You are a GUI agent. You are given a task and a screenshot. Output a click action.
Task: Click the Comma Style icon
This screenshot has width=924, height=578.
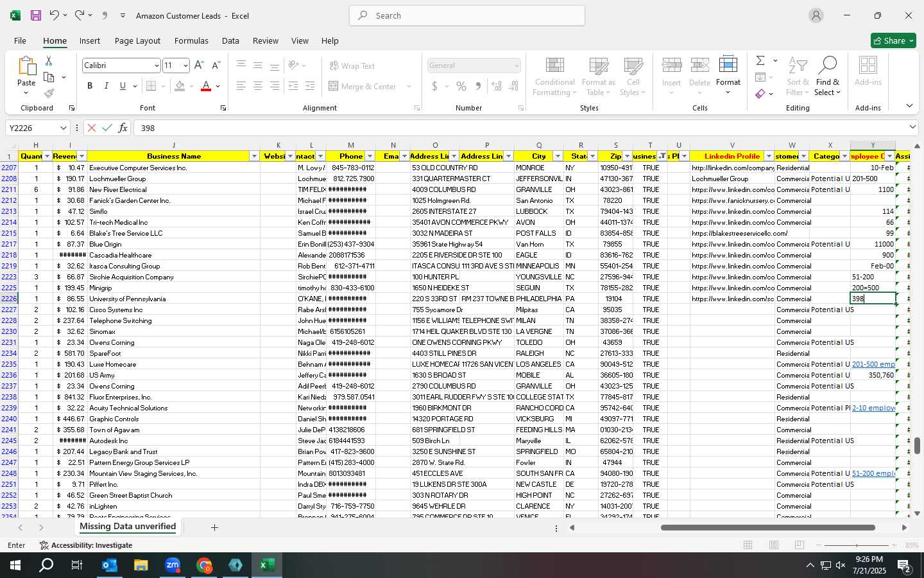coord(478,86)
